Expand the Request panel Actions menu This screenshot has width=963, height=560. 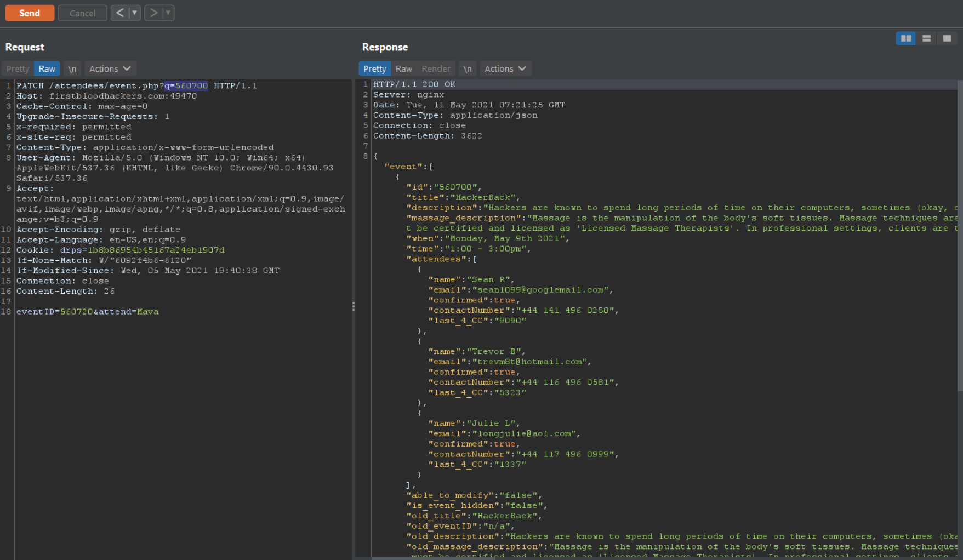pyautogui.click(x=110, y=68)
